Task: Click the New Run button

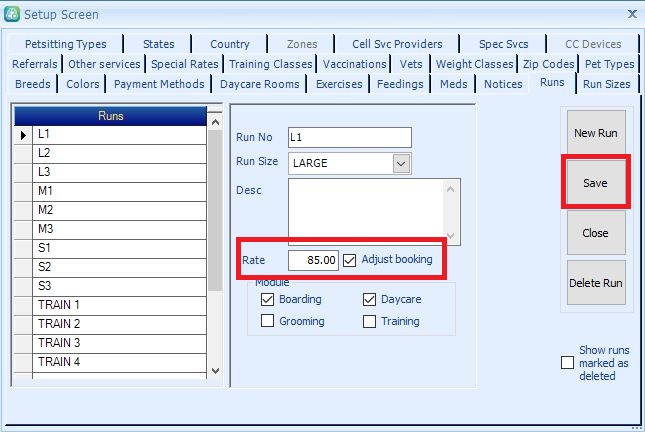Action: pyautogui.click(x=596, y=133)
